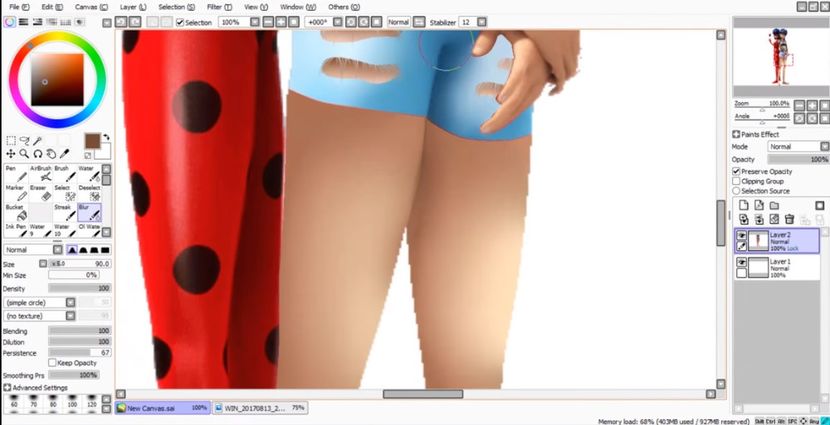Select the 60 brush size preset
This screenshot has width=830, height=425.
click(x=14, y=400)
